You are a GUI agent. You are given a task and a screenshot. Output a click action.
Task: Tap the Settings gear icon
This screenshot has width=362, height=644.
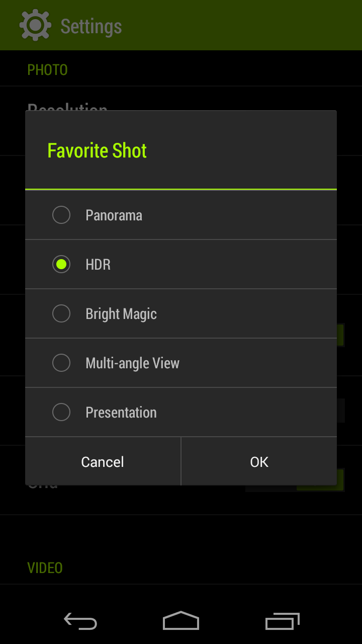tap(35, 25)
